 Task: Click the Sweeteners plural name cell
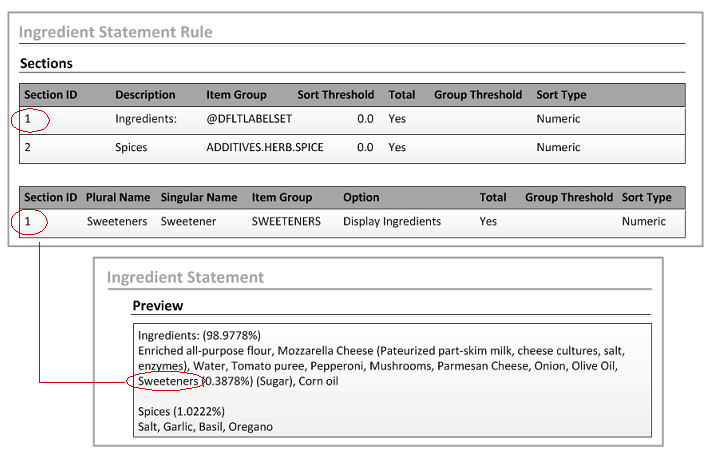click(117, 222)
